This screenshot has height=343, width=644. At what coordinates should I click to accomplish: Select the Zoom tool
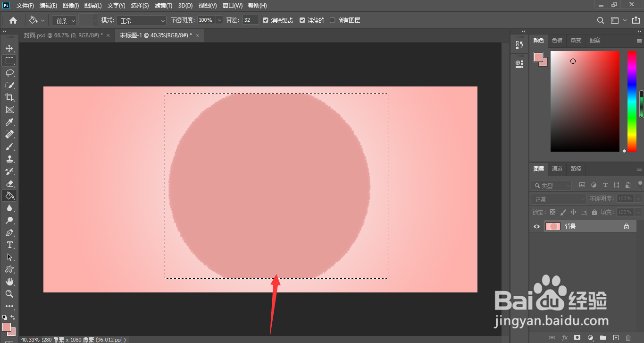[x=9, y=294]
